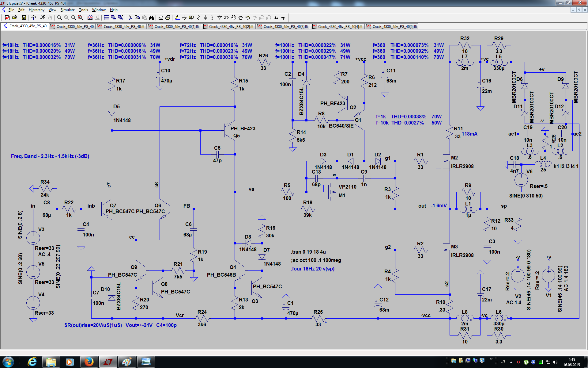Open the Hierarchy menu

point(36,10)
